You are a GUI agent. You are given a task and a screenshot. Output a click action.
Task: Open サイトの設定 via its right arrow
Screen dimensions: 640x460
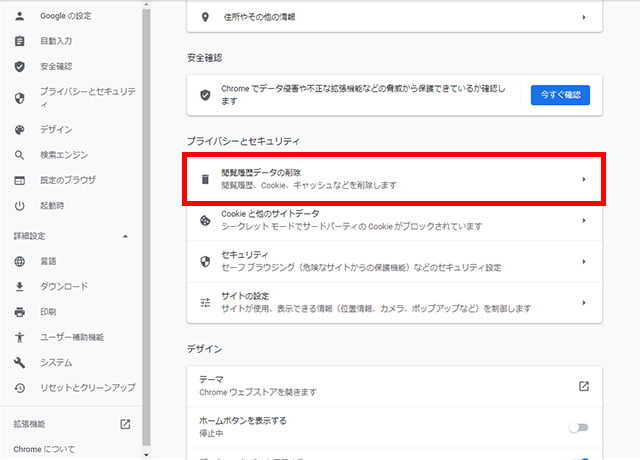pos(584,303)
